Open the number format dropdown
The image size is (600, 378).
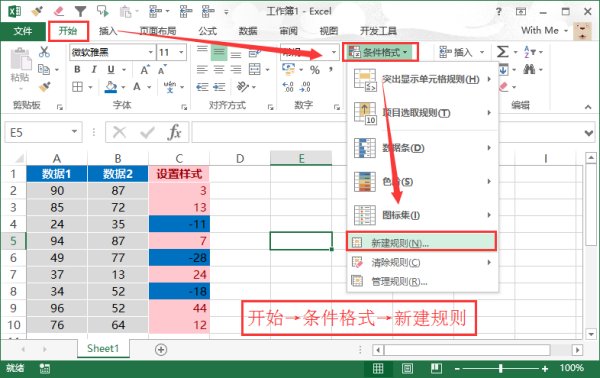[334, 52]
